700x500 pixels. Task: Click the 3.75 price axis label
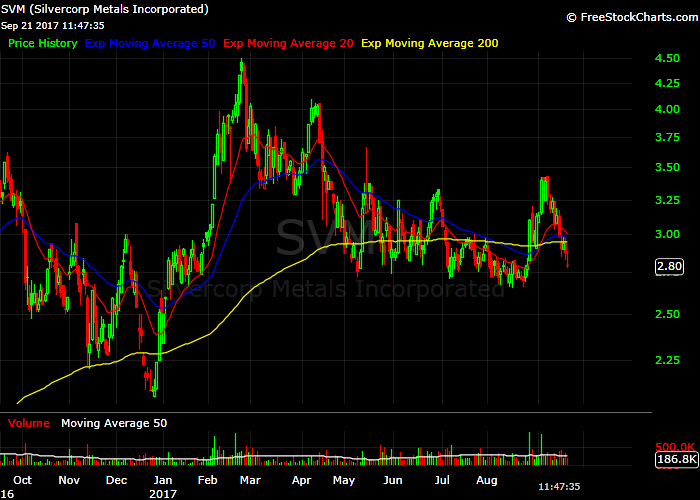pyautogui.click(x=667, y=137)
